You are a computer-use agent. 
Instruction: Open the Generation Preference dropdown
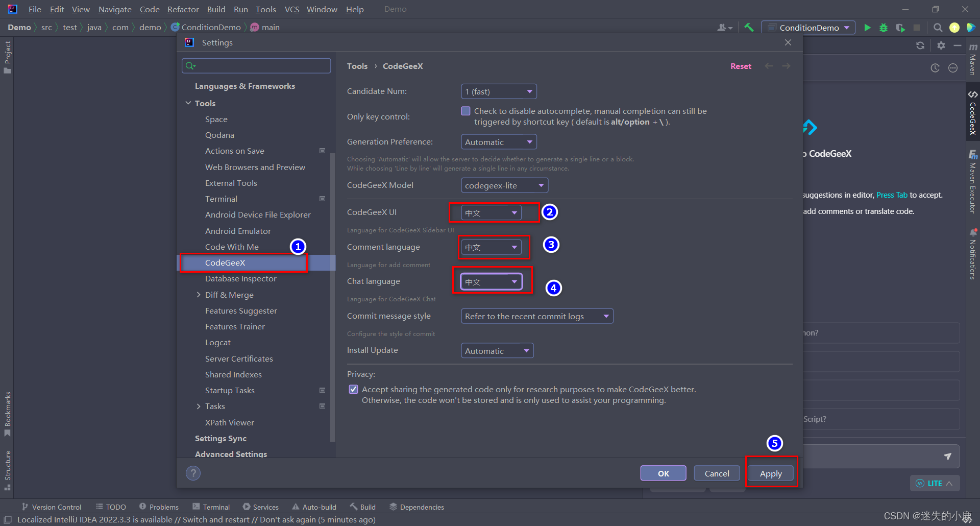pos(499,142)
